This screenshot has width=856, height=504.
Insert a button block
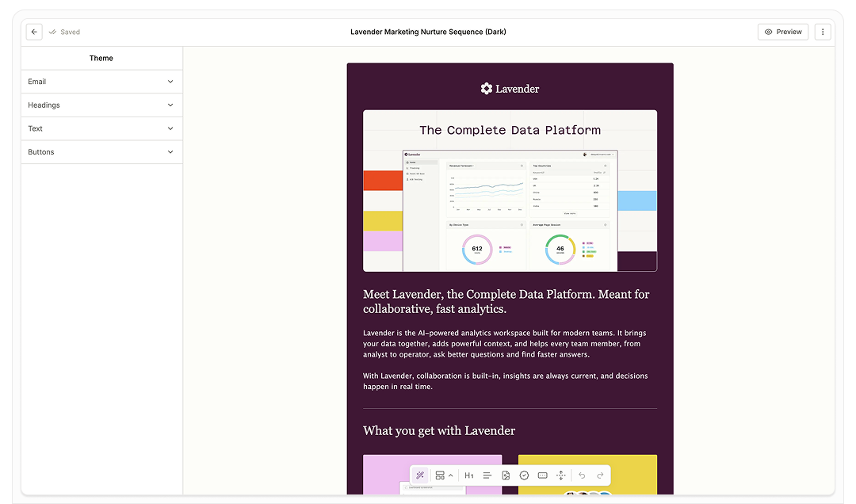point(543,475)
